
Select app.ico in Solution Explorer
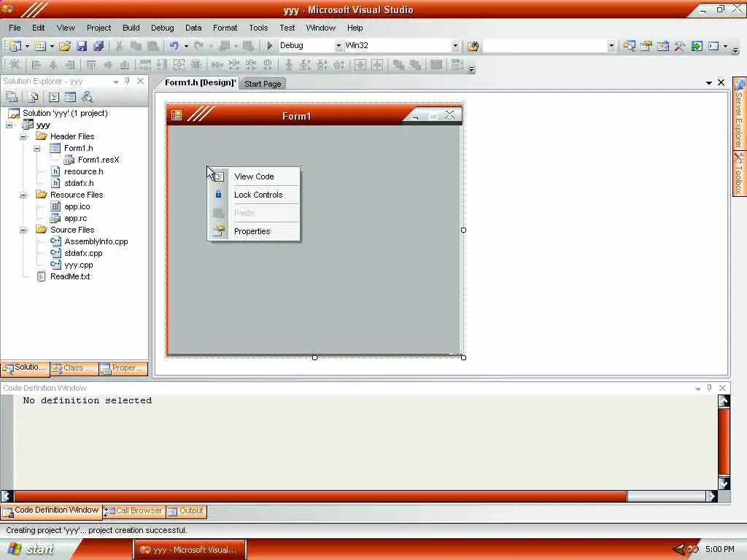click(x=77, y=206)
